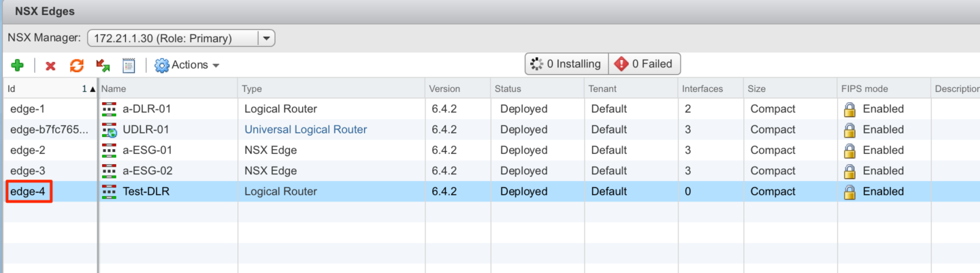Image resolution: width=980 pixels, height=273 pixels.
Task: Click the Test-DLR name
Action: tap(146, 191)
